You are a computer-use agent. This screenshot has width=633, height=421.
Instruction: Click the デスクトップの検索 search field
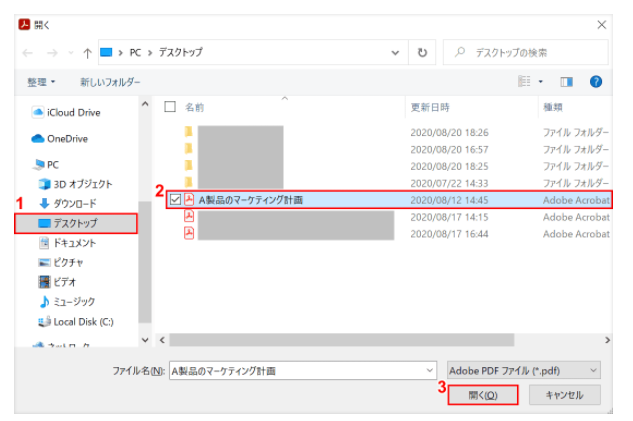click(x=530, y=53)
